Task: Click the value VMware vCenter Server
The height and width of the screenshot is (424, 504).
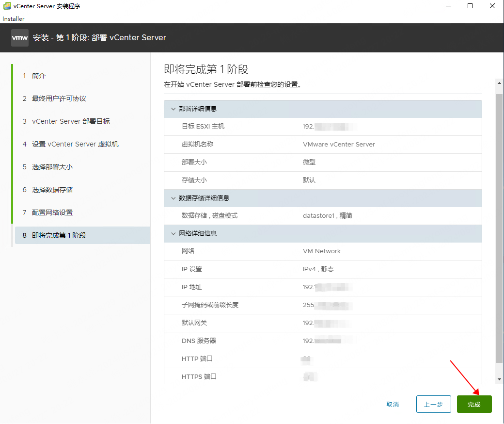Action: (339, 145)
